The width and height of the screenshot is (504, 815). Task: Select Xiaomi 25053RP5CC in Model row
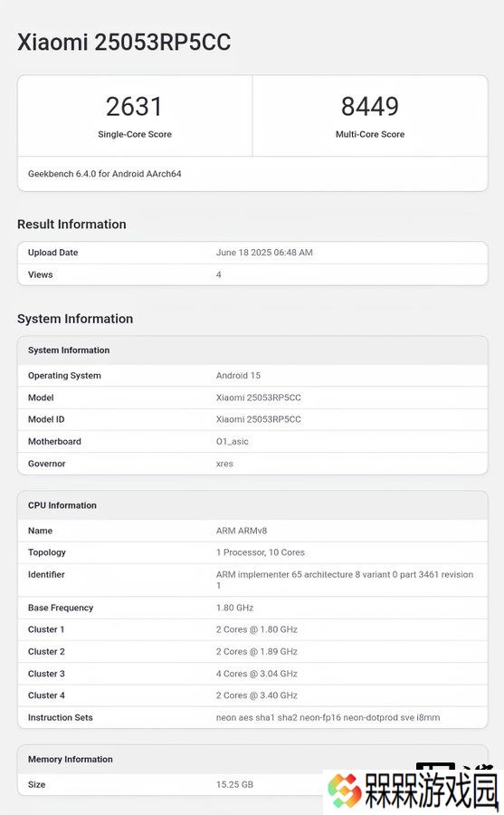coord(258,398)
